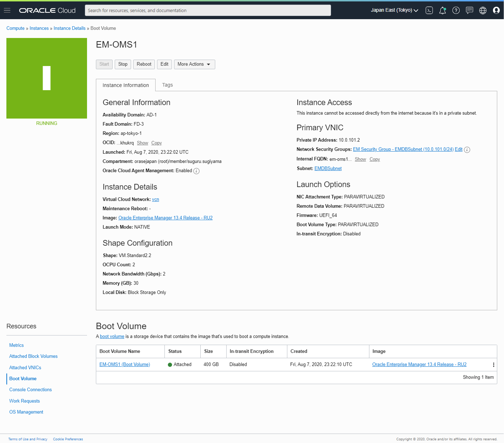
Task: Open the language globe icon
Action: coord(483,10)
